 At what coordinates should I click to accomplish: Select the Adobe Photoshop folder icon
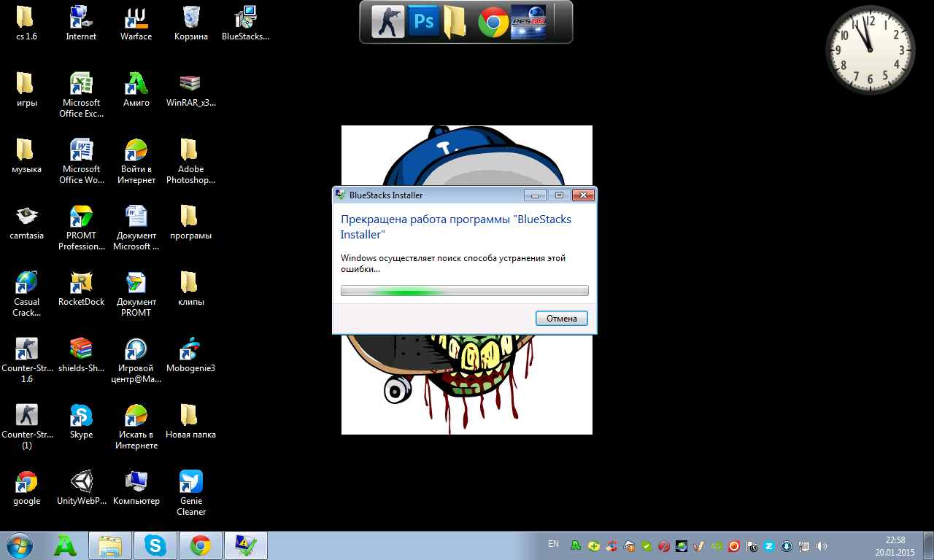pos(191,161)
